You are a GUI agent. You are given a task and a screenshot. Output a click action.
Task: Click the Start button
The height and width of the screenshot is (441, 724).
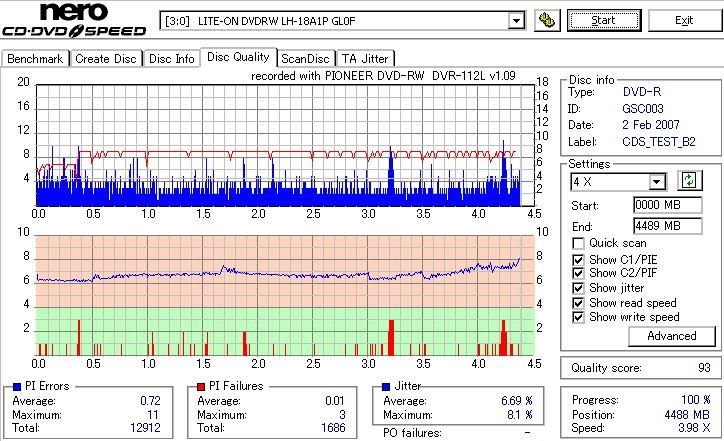604,20
